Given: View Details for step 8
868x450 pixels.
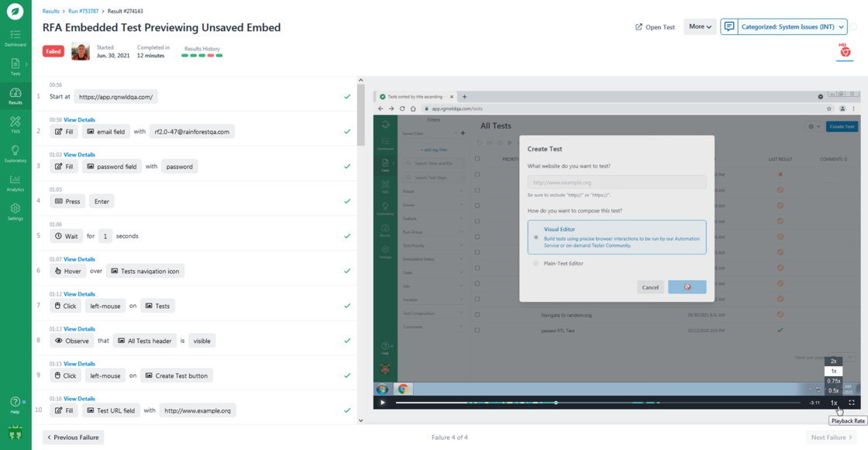Looking at the screenshot, I should click(79, 329).
